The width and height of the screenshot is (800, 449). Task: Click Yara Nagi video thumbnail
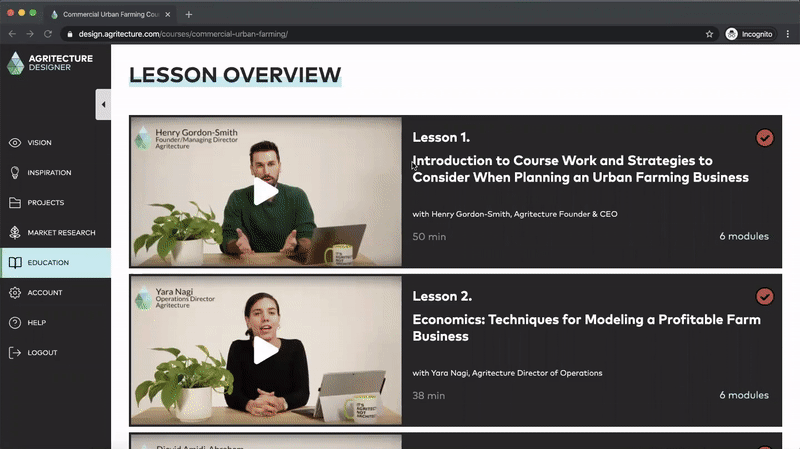coord(266,350)
